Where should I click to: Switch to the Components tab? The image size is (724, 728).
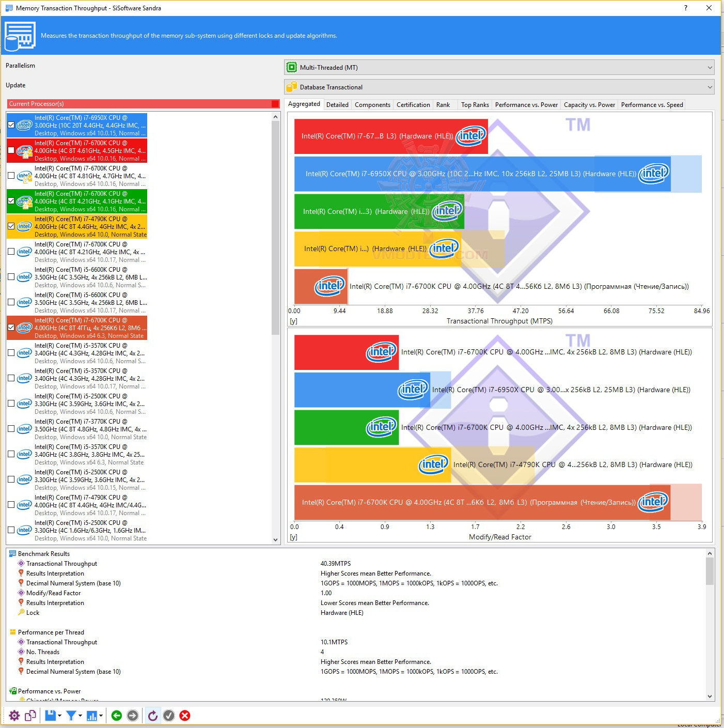(372, 105)
